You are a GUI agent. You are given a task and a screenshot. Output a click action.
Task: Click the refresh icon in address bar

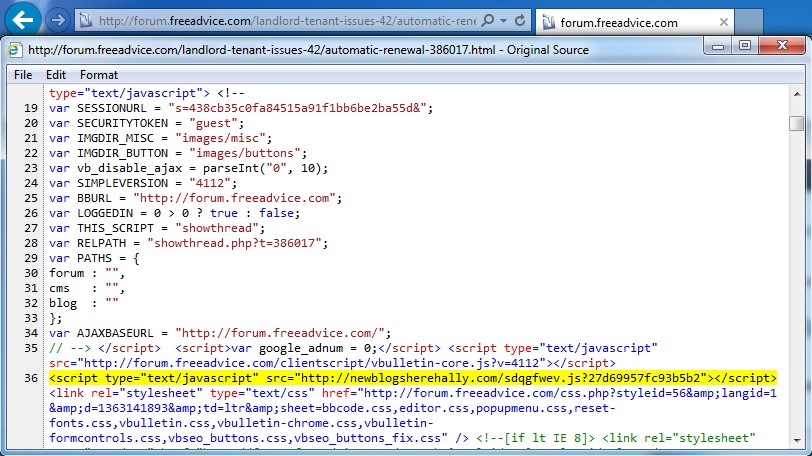[520, 20]
